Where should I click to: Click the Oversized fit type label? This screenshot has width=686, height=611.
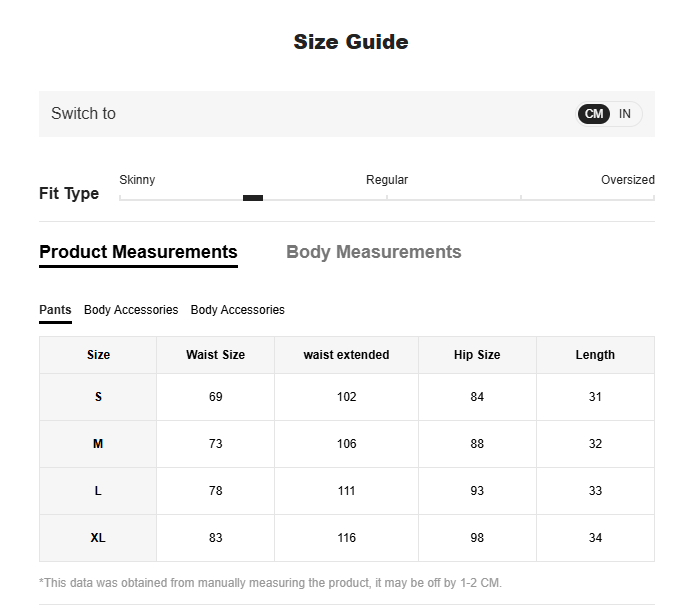tap(627, 180)
